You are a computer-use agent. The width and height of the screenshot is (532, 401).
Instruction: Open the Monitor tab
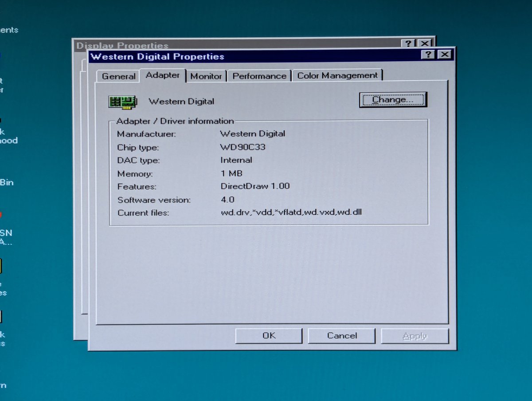point(206,76)
